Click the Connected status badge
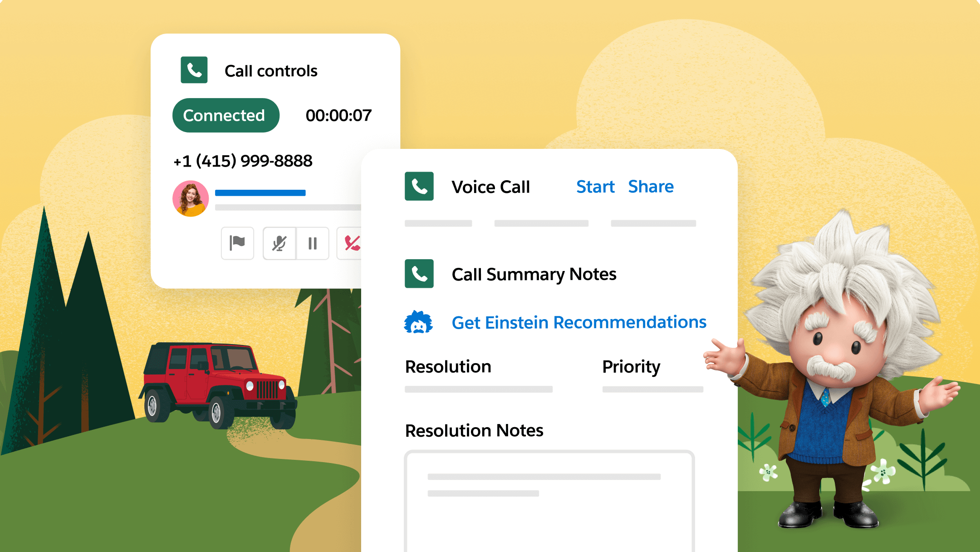Image resolution: width=980 pixels, height=552 pixels. 225,115
